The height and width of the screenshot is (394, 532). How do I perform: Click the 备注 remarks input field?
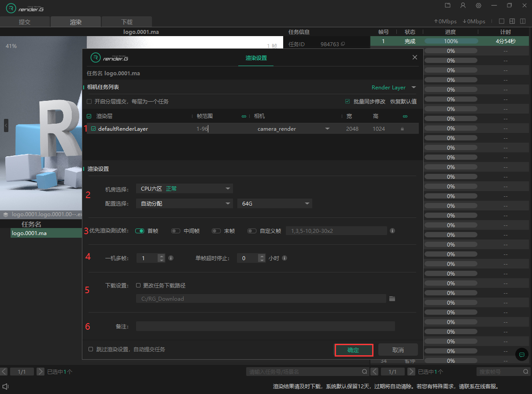pyautogui.click(x=265, y=326)
